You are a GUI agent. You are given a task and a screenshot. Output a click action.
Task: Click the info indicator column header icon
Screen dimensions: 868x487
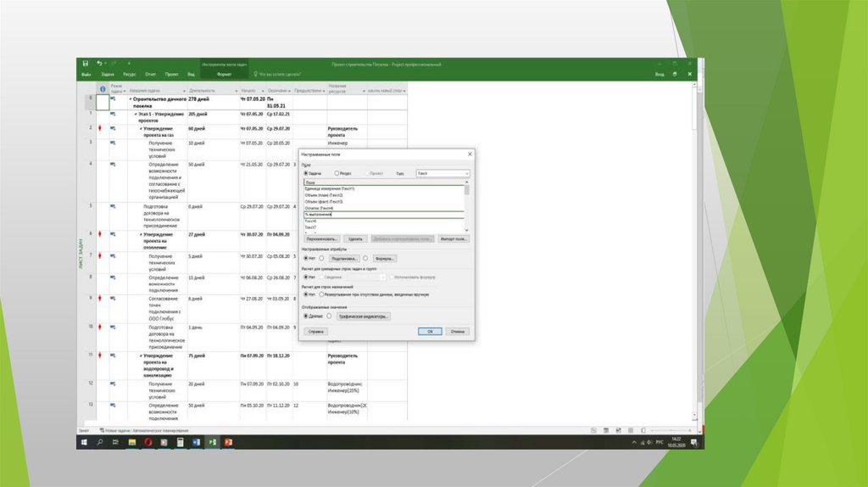[103, 89]
